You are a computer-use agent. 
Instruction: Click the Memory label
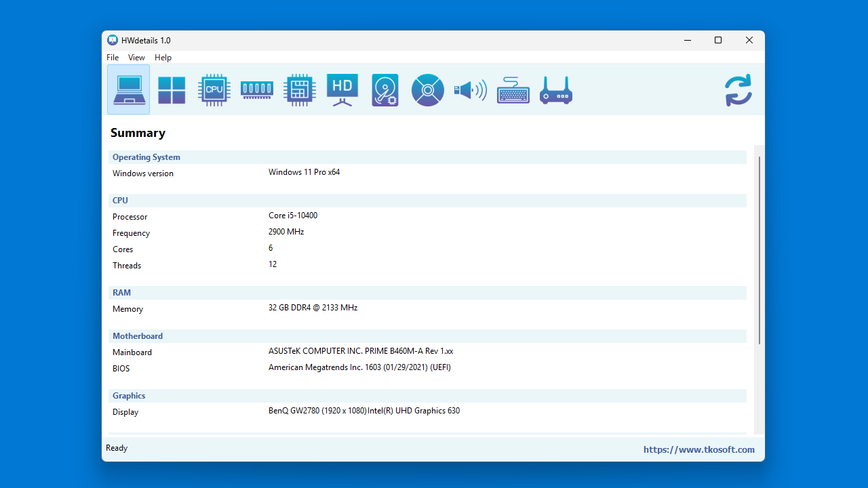pos(128,309)
